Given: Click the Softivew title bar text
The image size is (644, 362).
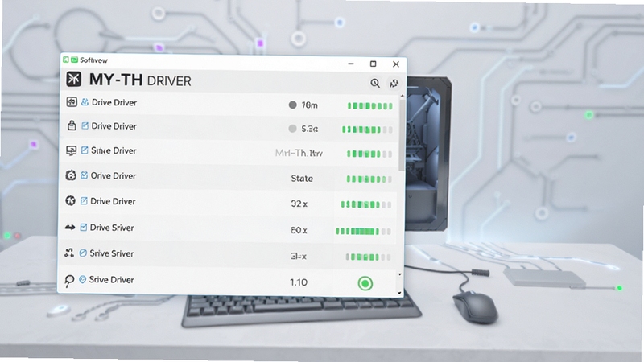Looking at the screenshot, I should [x=93, y=60].
